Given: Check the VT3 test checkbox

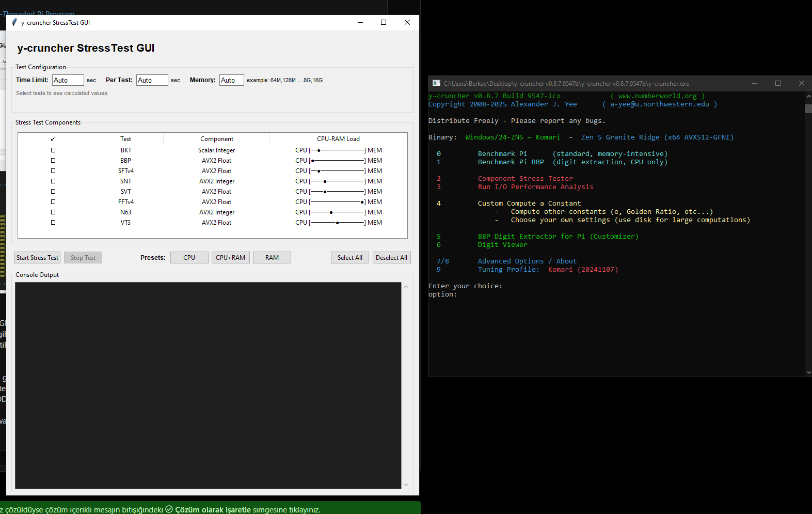Looking at the screenshot, I should [x=53, y=223].
